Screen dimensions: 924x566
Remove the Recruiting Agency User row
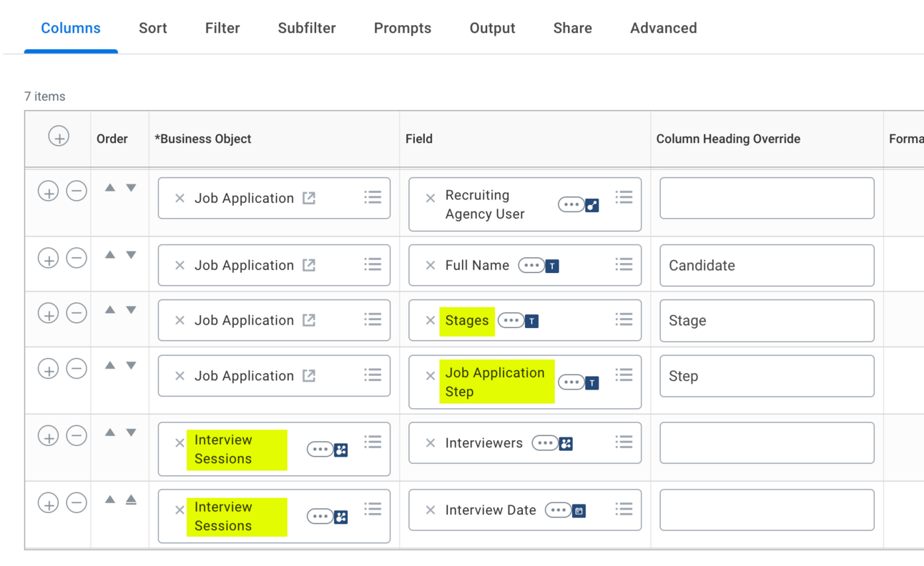point(77,192)
